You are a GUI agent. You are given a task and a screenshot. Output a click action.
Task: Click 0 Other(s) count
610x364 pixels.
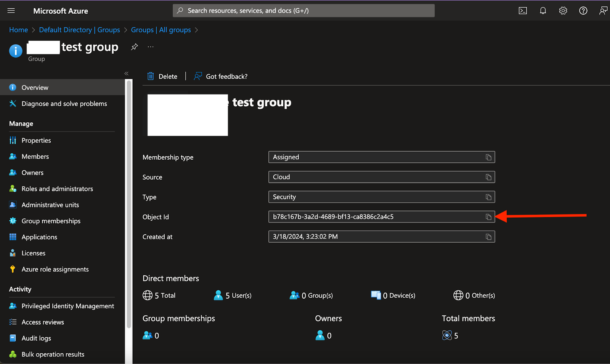pyautogui.click(x=474, y=295)
